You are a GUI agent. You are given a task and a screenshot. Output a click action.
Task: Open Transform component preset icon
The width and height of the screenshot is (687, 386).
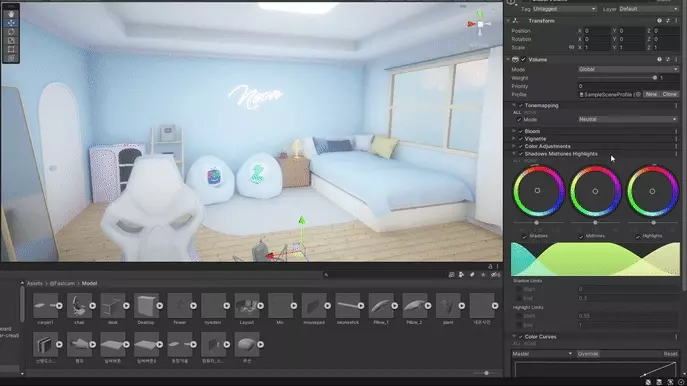[x=668, y=21]
